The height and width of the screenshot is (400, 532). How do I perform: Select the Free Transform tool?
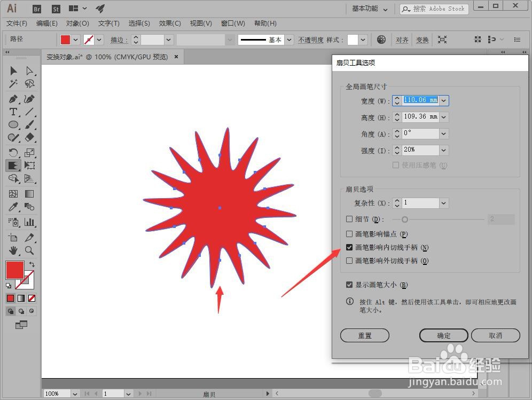coord(29,166)
